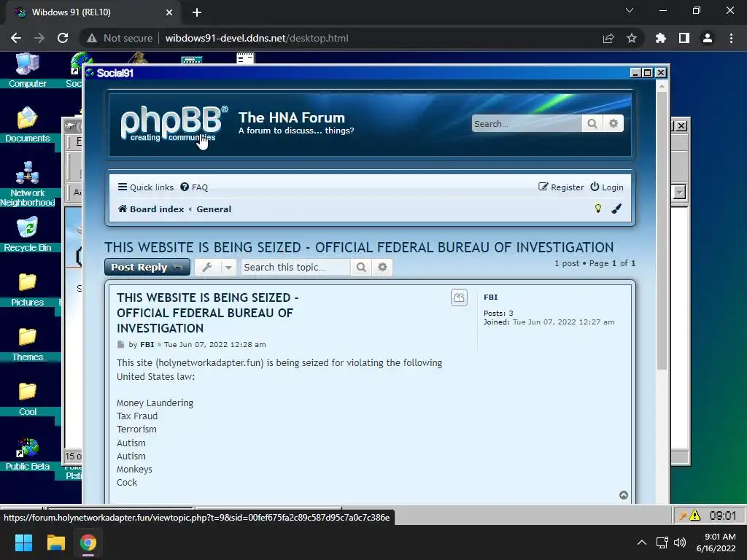Open the FAQ link
The height and width of the screenshot is (560, 747).
[194, 187]
